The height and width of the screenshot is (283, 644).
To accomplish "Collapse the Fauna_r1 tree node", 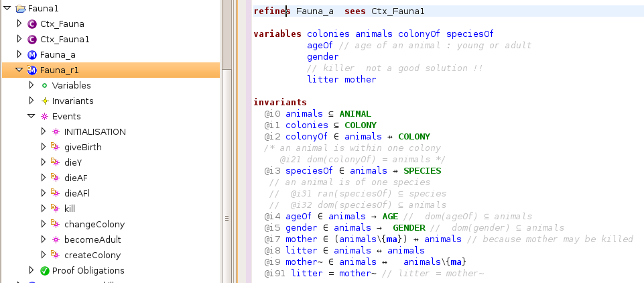I will [x=18, y=70].
